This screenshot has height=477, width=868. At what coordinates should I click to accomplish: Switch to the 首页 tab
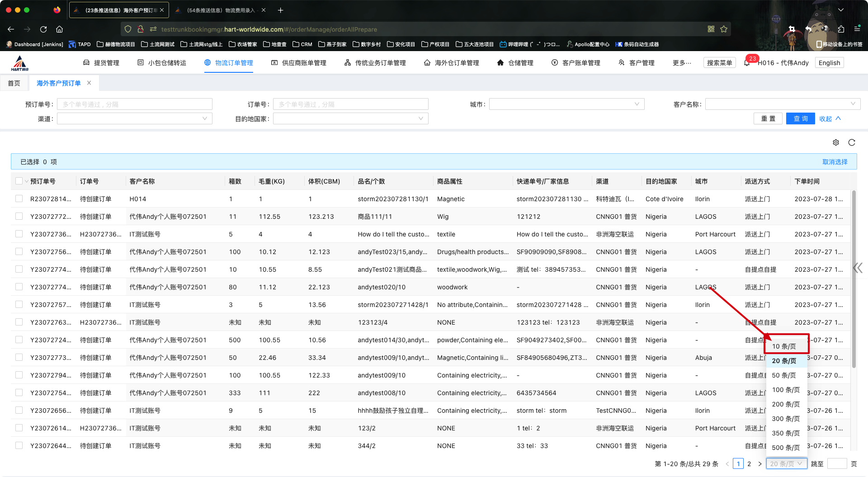click(x=14, y=83)
